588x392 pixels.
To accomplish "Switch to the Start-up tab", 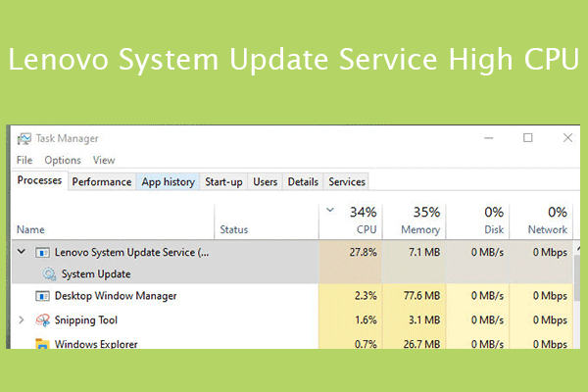I will 223,182.
